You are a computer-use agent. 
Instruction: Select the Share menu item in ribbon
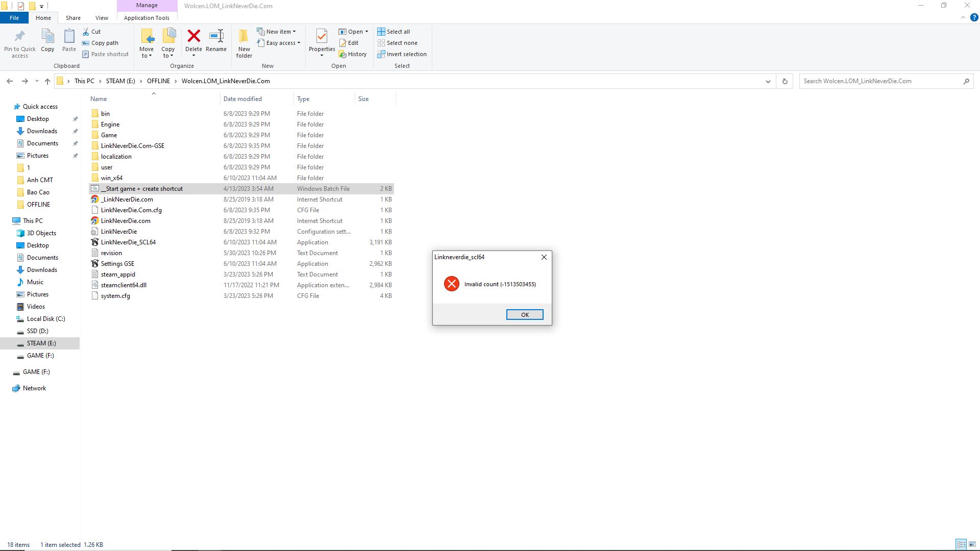coord(72,17)
